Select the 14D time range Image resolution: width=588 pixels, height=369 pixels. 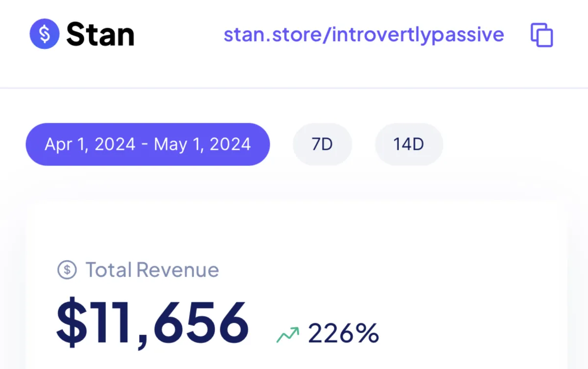click(x=409, y=144)
